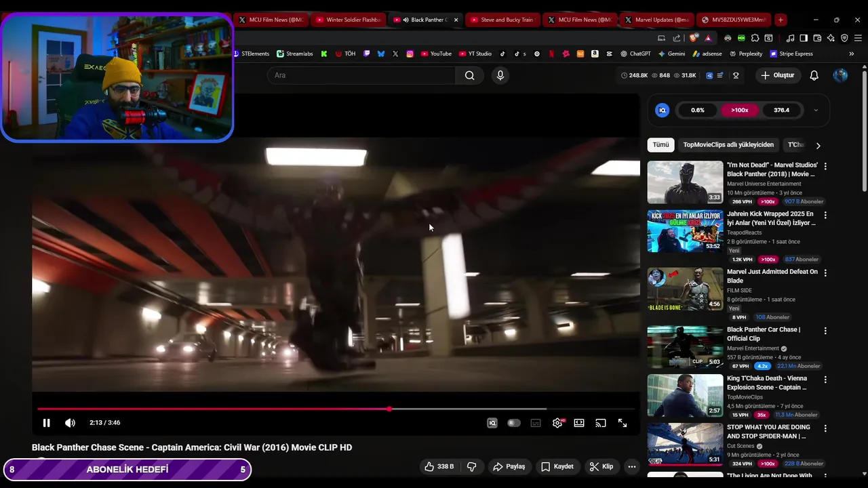This screenshot has height=488, width=868.
Task: Open 'Marvel Just Admitted Defeat On Blade' thumbnail
Action: click(x=685, y=289)
